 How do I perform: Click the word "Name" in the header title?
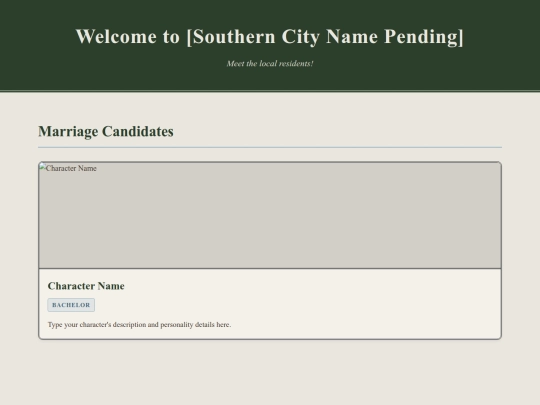352,37
